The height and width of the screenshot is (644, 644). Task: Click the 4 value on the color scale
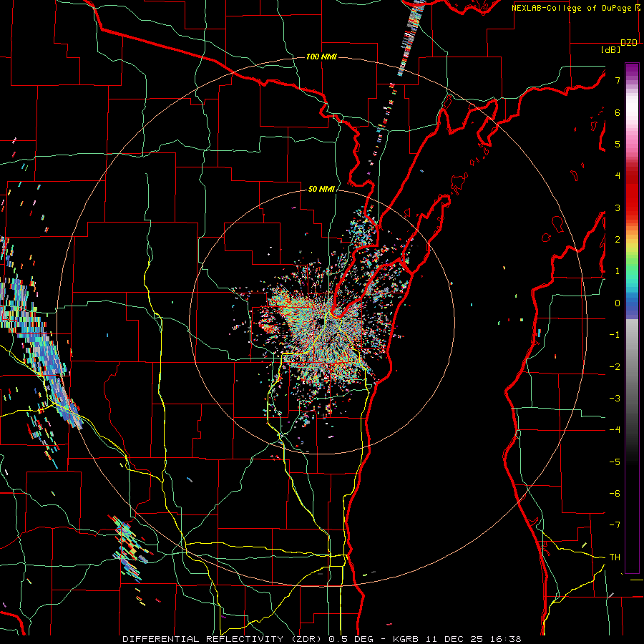(618, 176)
